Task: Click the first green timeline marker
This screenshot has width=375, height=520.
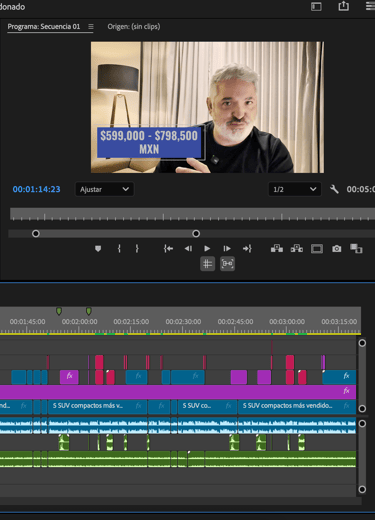Action: [x=59, y=311]
